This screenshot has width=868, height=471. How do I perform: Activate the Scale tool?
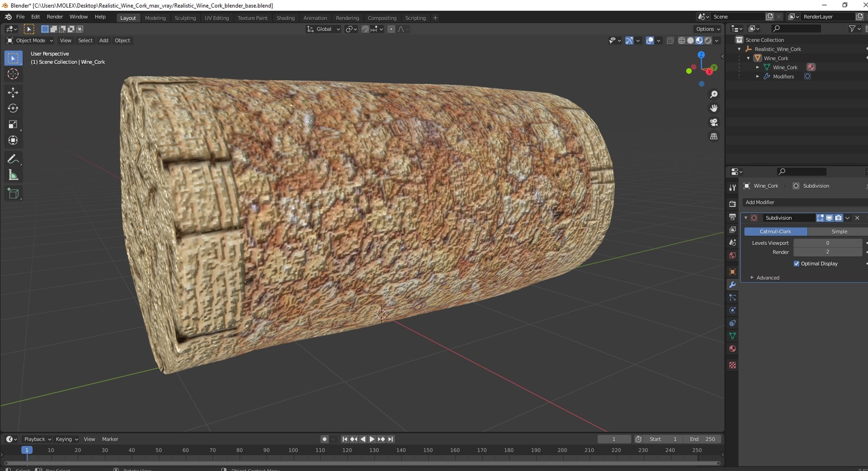coord(13,124)
